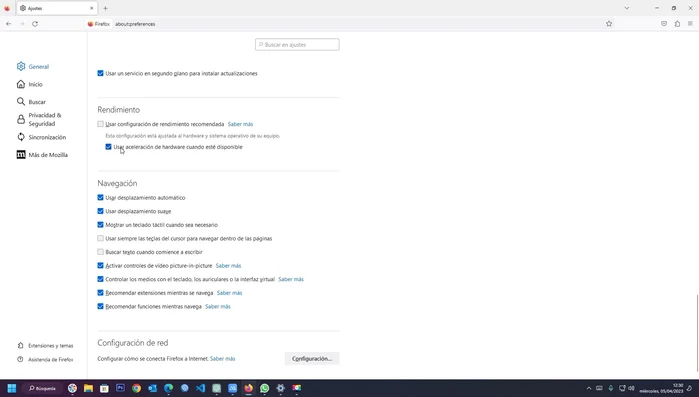Expand the list all tabs chevron
Image resolution: width=699 pixels, height=397 pixels.
[x=627, y=8]
